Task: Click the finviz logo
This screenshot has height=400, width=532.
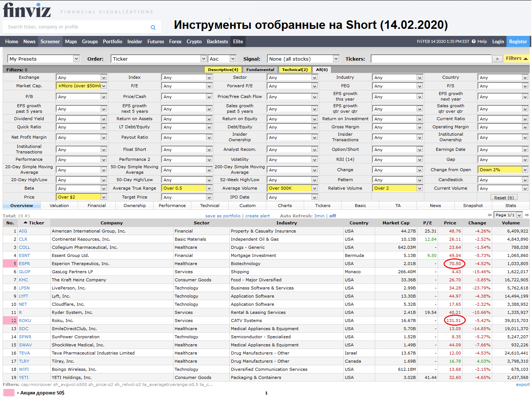Action: pos(27,10)
